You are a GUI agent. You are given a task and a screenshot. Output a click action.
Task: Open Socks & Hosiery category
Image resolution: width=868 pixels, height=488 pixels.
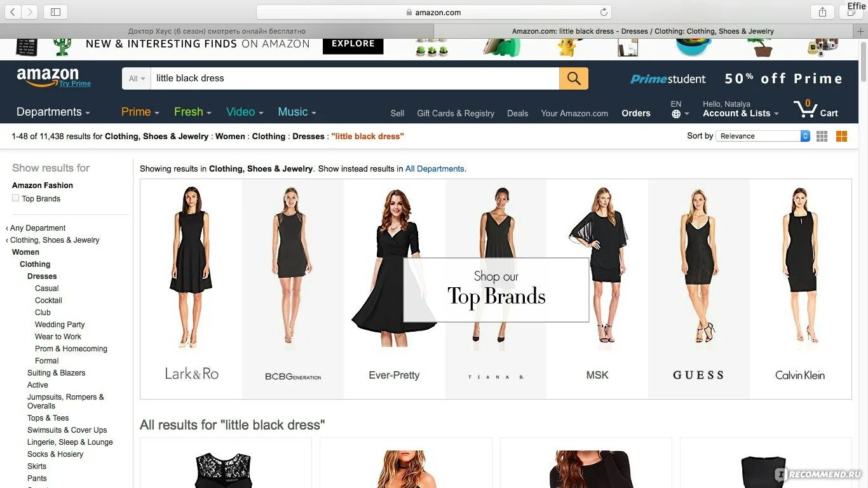coord(55,454)
